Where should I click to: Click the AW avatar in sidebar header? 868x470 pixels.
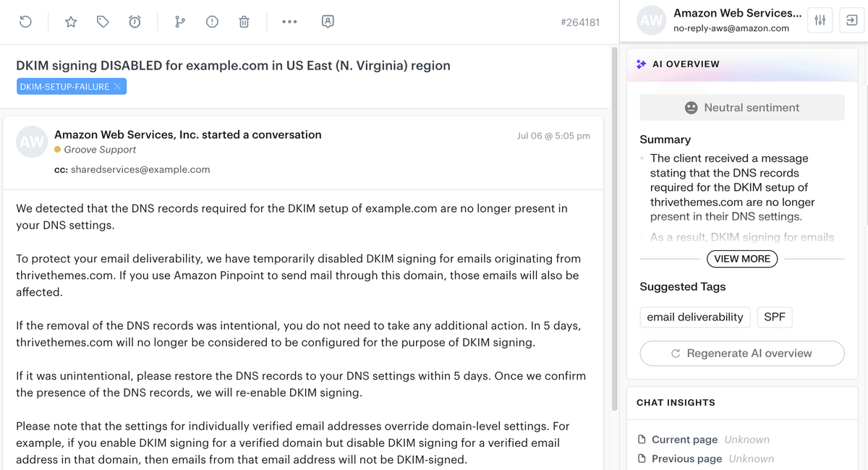pos(651,20)
